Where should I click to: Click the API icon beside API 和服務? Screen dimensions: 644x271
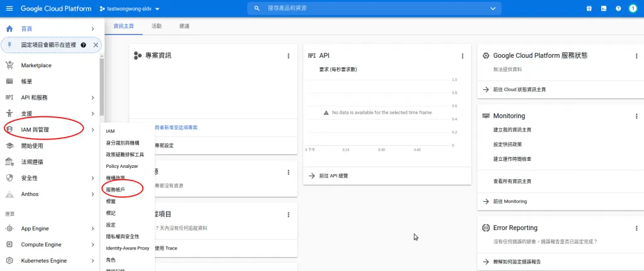click(9, 97)
